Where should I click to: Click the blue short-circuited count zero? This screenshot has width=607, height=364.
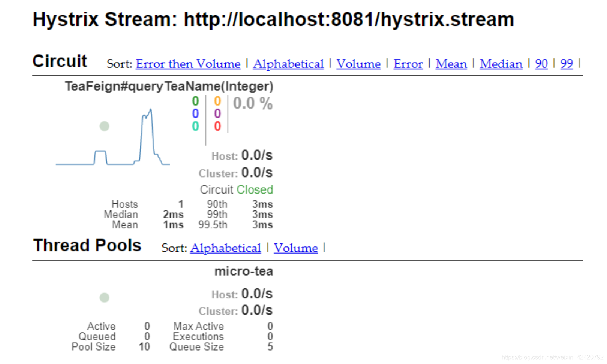pyautogui.click(x=195, y=114)
